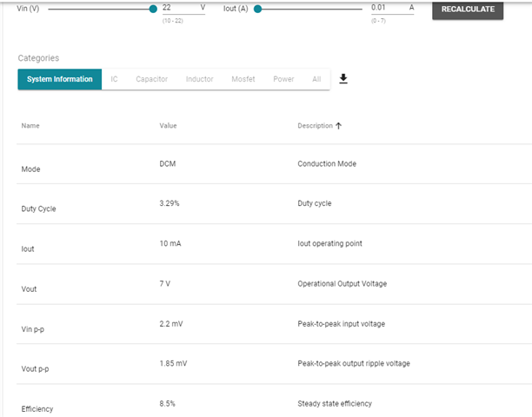This screenshot has width=532, height=417.
Task: Select the DCM mode value
Action: click(168, 163)
